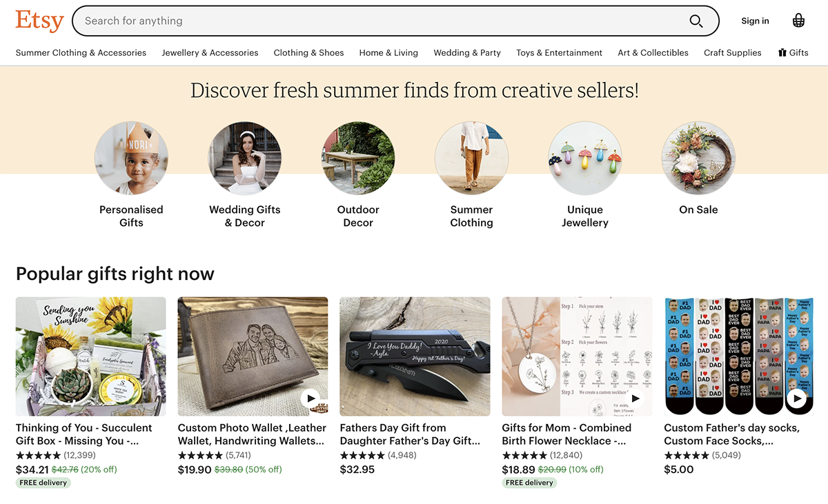Open the On Sale wreath circle
The width and height of the screenshot is (828, 504).
point(698,158)
